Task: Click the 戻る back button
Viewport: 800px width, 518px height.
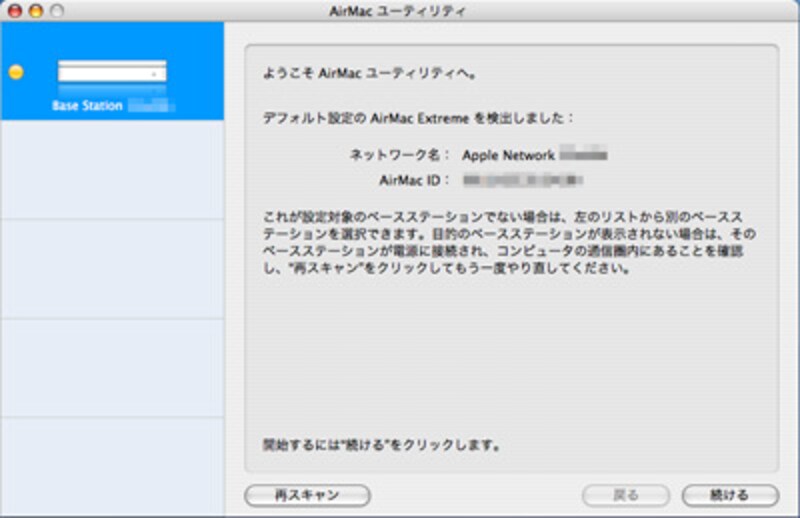Action: point(625,495)
